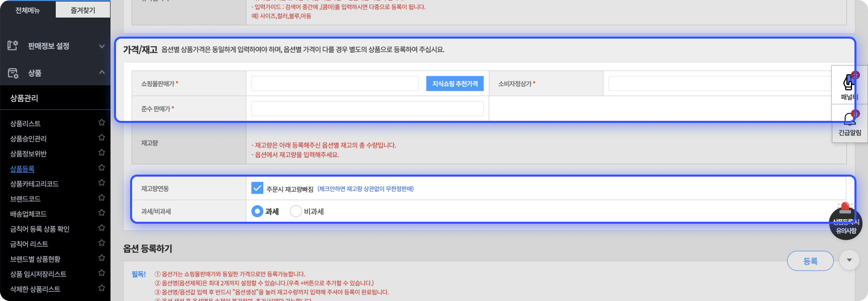
Task: Open the 상품등록시 유의사항 floating button
Action: (x=845, y=223)
